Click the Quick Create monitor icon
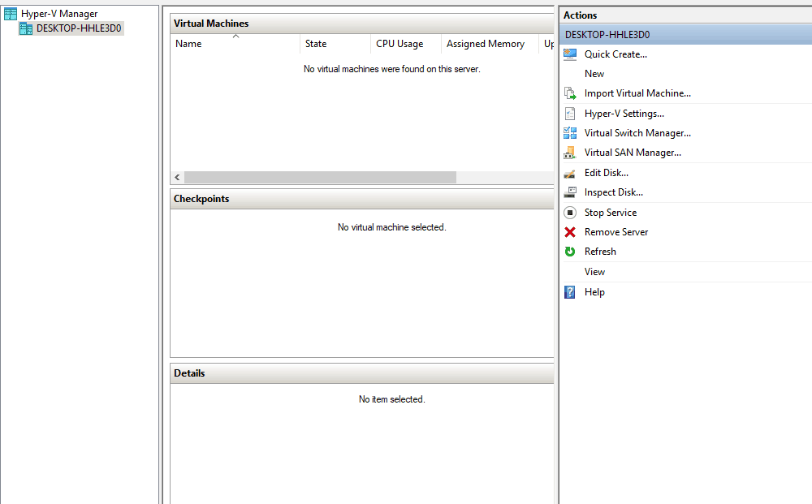This screenshot has height=504, width=812. 570,54
